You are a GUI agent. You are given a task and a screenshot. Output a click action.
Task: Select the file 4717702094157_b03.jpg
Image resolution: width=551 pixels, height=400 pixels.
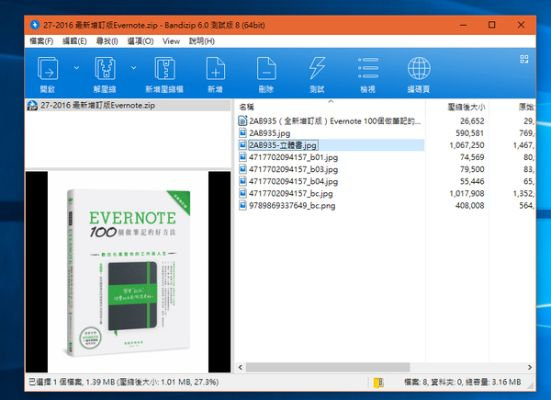[x=293, y=169]
